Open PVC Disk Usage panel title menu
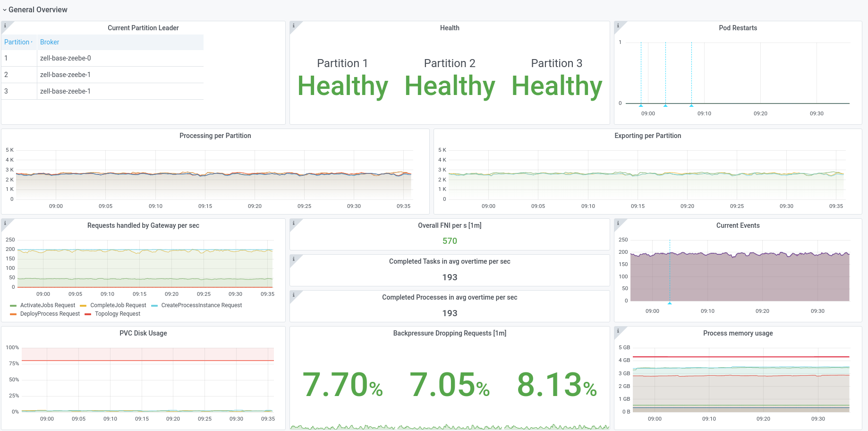Viewport: 868px width, 431px height. (x=143, y=333)
